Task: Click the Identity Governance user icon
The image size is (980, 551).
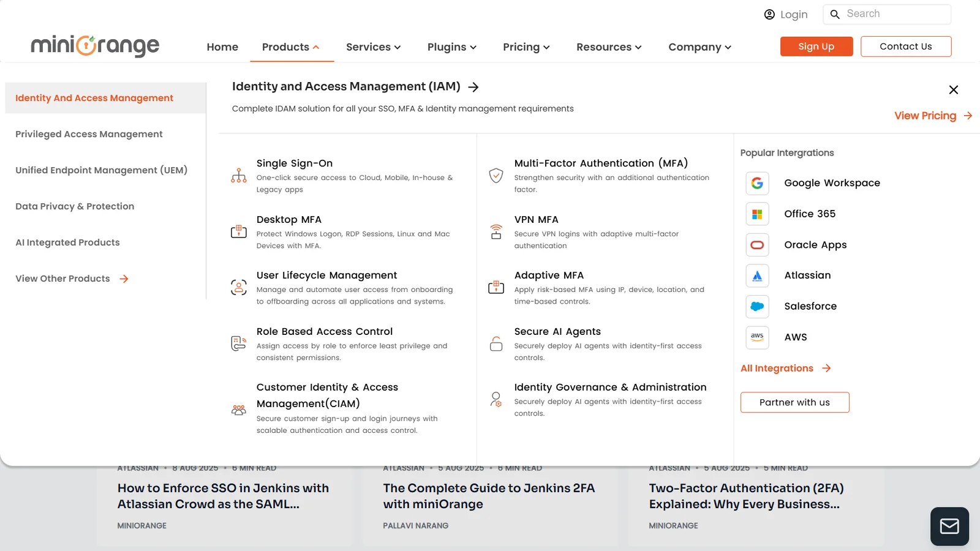Action: pos(496,400)
